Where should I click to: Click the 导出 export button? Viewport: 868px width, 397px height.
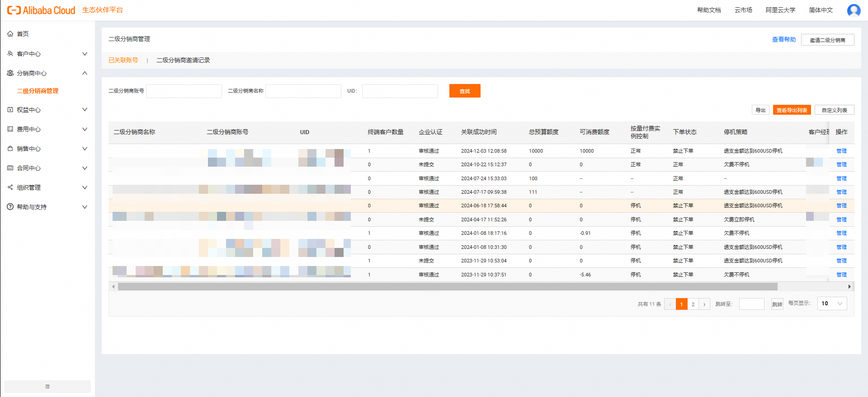(x=760, y=110)
